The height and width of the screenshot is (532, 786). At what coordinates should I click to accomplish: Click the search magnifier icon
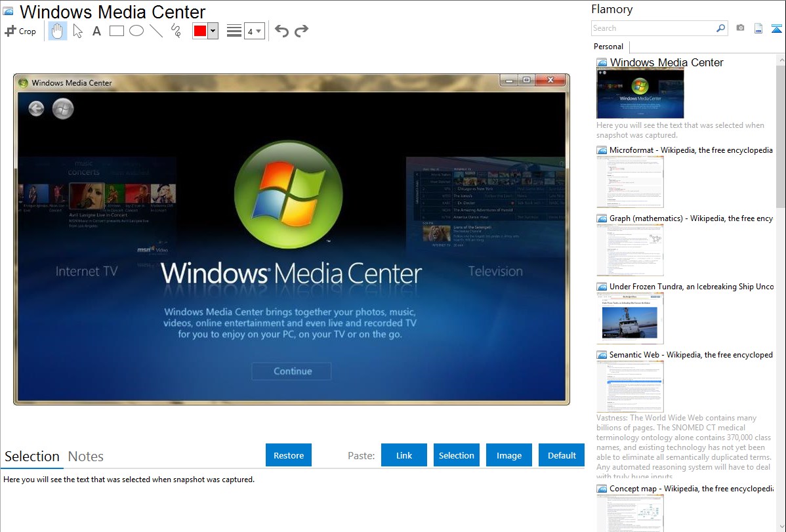(x=720, y=28)
